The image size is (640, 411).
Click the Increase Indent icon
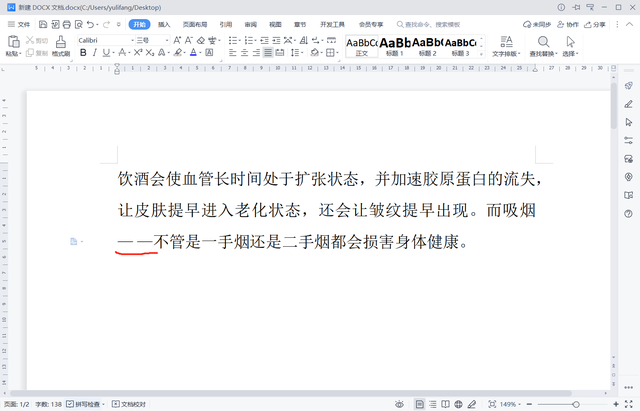(x=276, y=40)
